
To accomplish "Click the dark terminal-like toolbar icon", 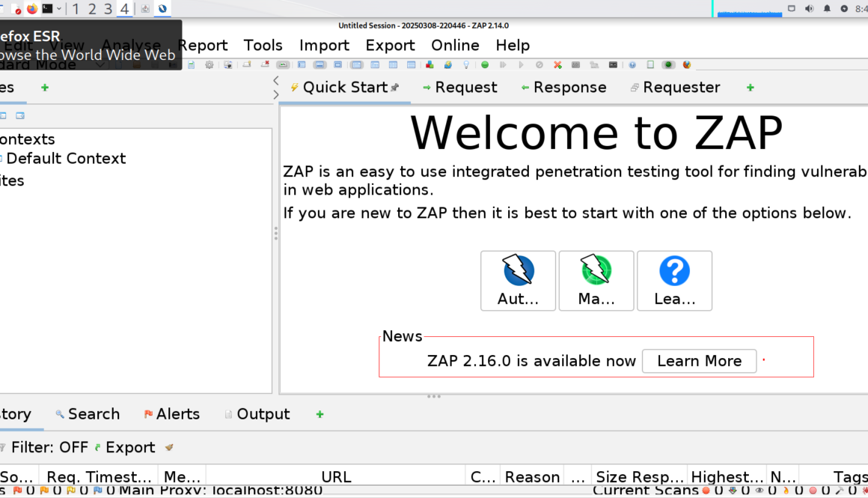I will click(x=613, y=65).
